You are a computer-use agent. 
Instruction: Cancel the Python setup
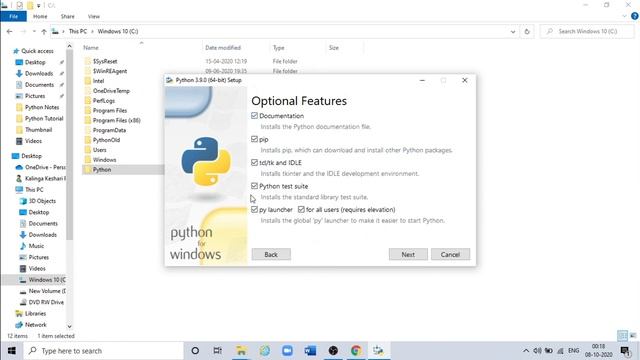450,254
